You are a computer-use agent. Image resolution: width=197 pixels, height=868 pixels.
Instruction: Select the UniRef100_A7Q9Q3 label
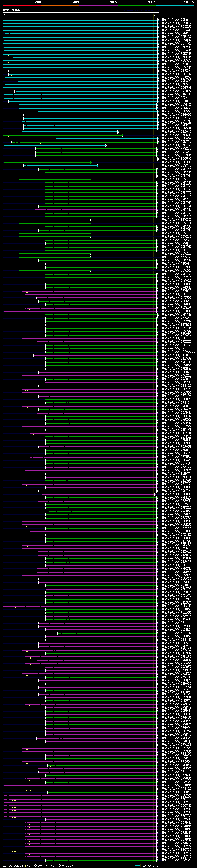click(177, 47)
